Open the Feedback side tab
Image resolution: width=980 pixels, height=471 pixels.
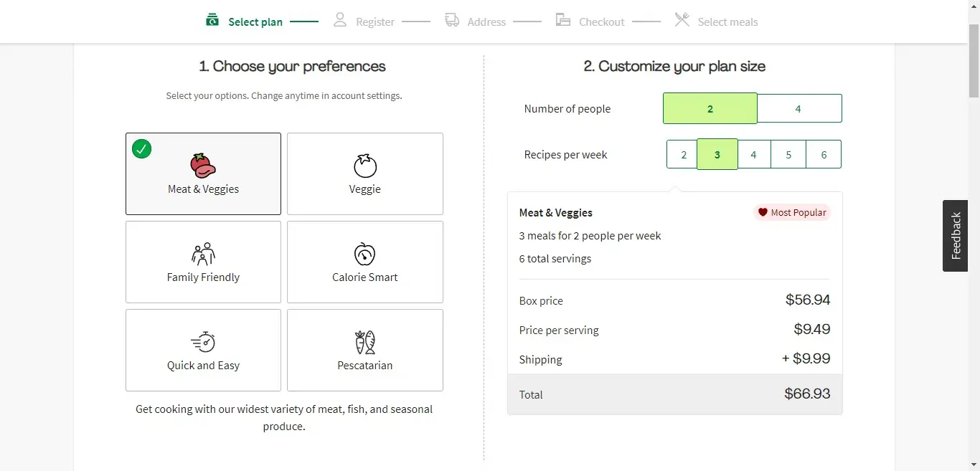(955, 235)
